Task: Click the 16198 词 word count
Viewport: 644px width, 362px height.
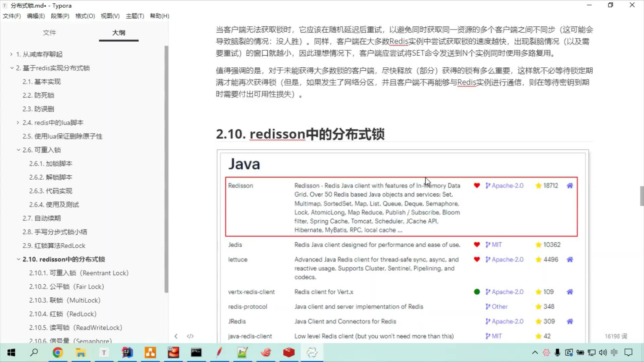Action: (x=616, y=336)
